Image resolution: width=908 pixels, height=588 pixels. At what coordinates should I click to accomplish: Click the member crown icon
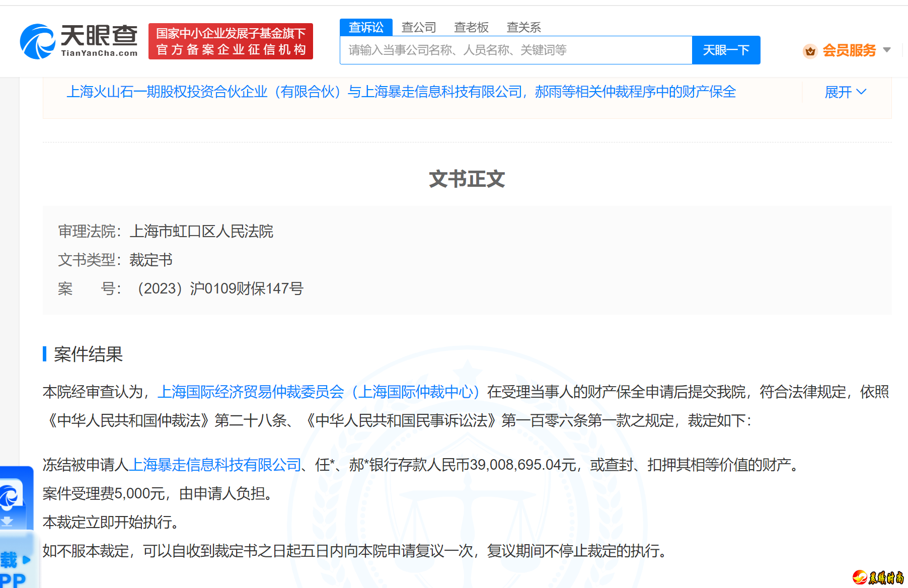pos(810,51)
